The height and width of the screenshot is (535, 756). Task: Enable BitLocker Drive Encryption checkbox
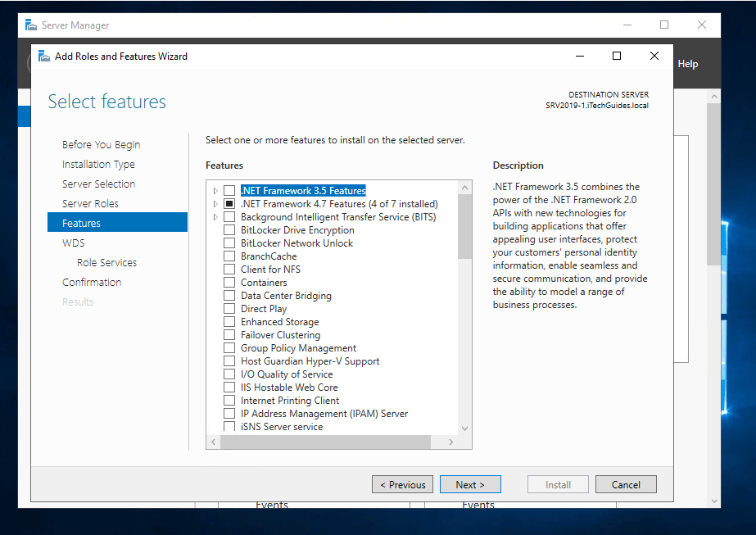(x=229, y=230)
